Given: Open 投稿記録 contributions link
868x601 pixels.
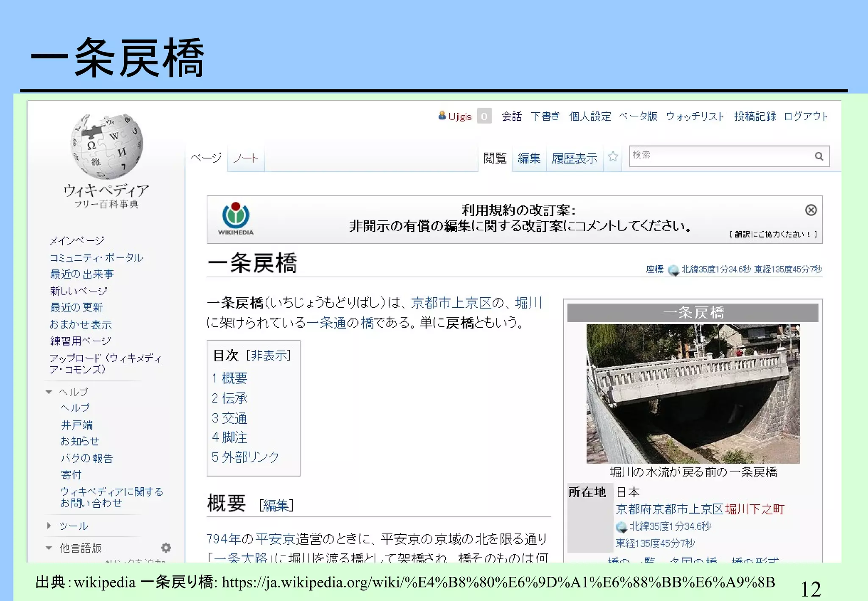Looking at the screenshot, I should pos(755,117).
